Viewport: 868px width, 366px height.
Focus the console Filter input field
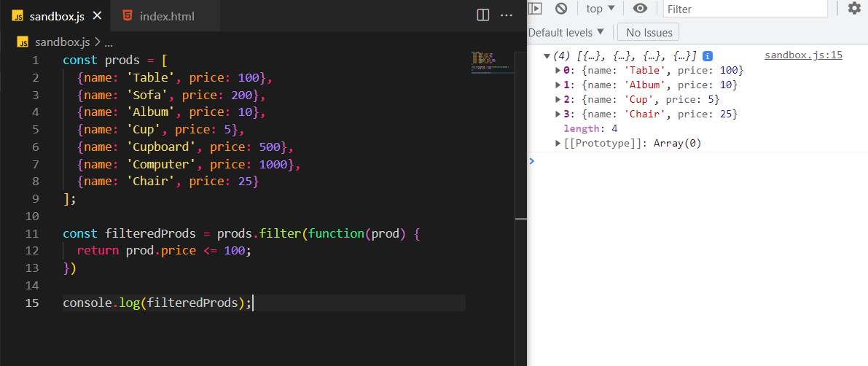pyautogui.click(x=745, y=9)
